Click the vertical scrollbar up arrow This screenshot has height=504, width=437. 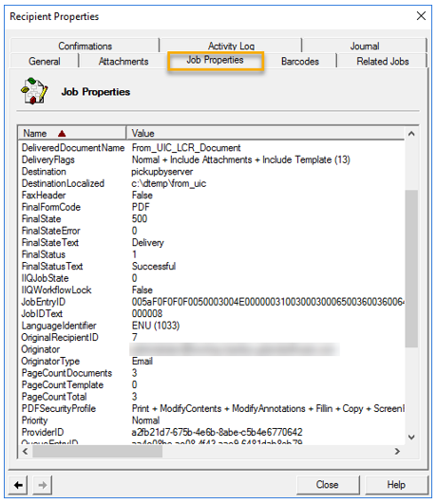411,134
